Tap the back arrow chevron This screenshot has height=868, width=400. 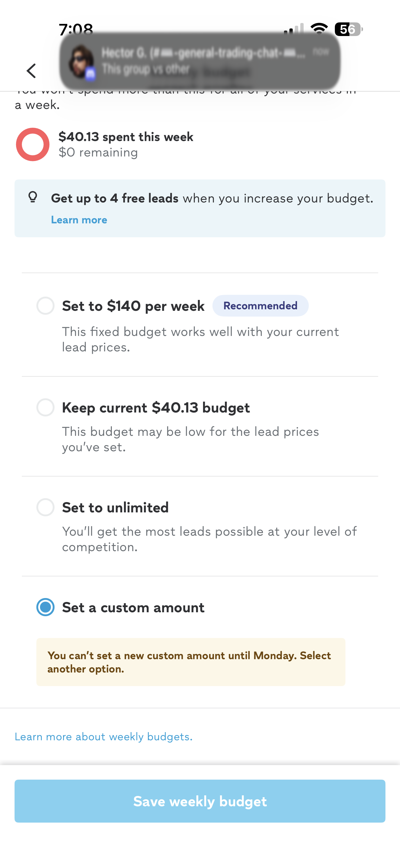tap(31, 71)
